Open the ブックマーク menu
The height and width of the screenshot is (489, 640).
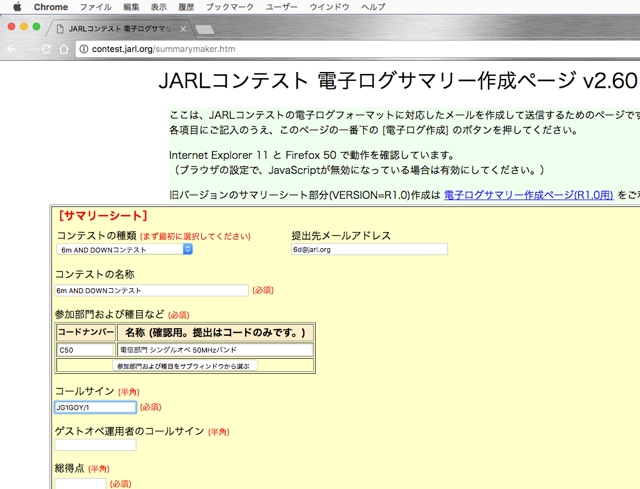pos(230,7)
